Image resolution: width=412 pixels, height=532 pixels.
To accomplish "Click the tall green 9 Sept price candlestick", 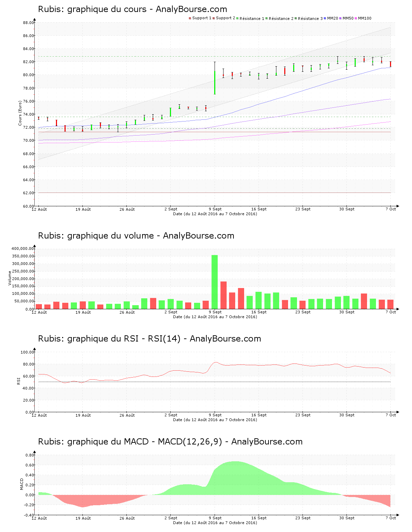I will point(215,82).
